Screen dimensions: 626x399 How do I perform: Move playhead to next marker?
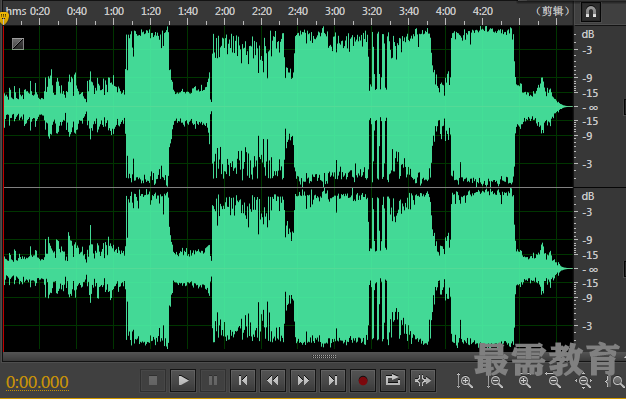click(x=333, y=381)
